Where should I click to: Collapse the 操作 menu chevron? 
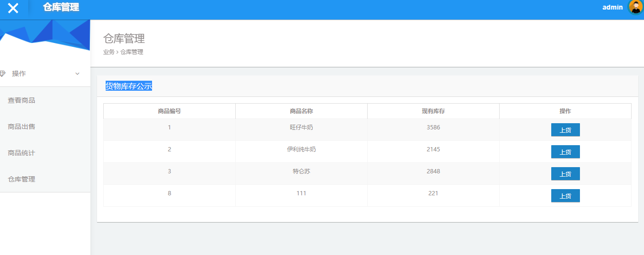pos(77,74)
